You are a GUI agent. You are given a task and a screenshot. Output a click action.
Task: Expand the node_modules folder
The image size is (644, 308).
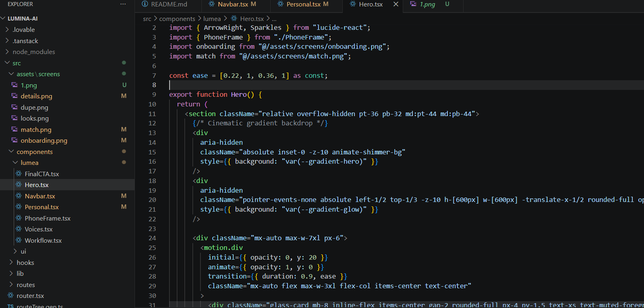(8, 52)
